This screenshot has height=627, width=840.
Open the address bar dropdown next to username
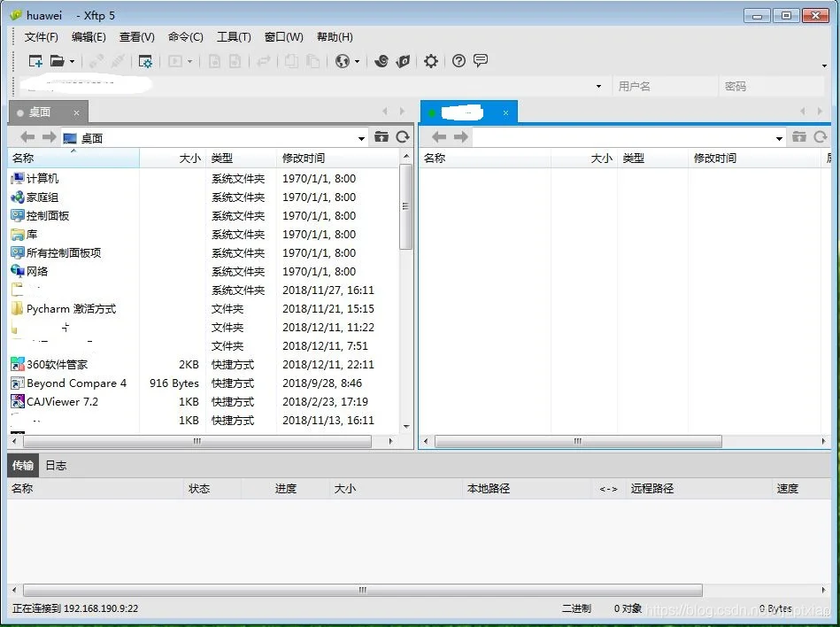point(598,85)
